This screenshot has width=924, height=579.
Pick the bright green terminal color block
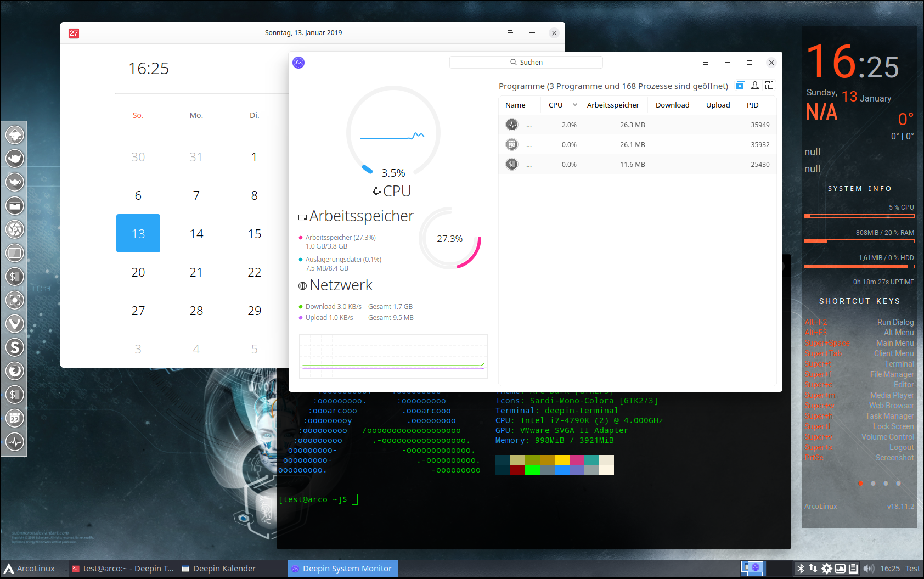point(532,470)
